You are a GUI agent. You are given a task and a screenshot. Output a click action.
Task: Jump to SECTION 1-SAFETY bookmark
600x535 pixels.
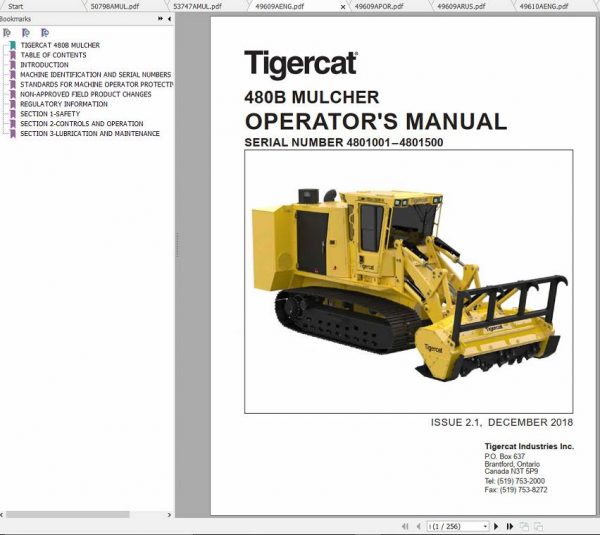pos(50,114)
